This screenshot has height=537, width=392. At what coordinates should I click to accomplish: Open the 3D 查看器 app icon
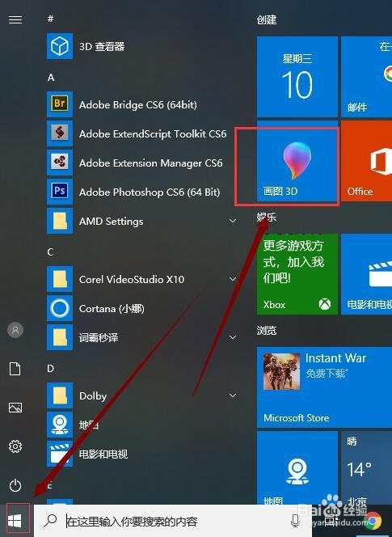[60, 46]
